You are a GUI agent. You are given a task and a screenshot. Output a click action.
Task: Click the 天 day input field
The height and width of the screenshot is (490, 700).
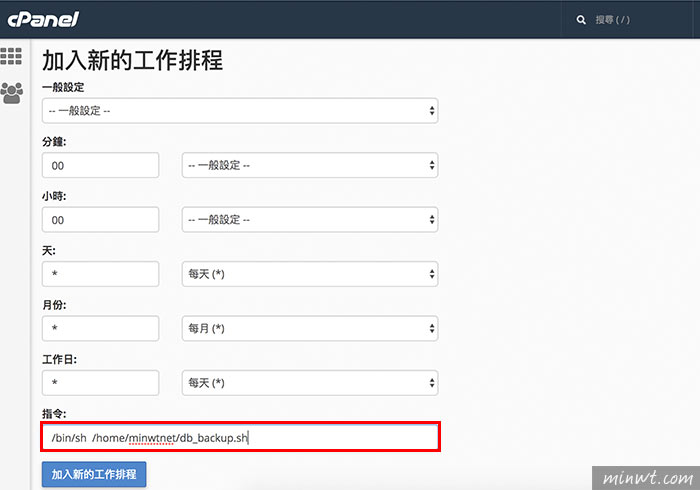(100, 274)
